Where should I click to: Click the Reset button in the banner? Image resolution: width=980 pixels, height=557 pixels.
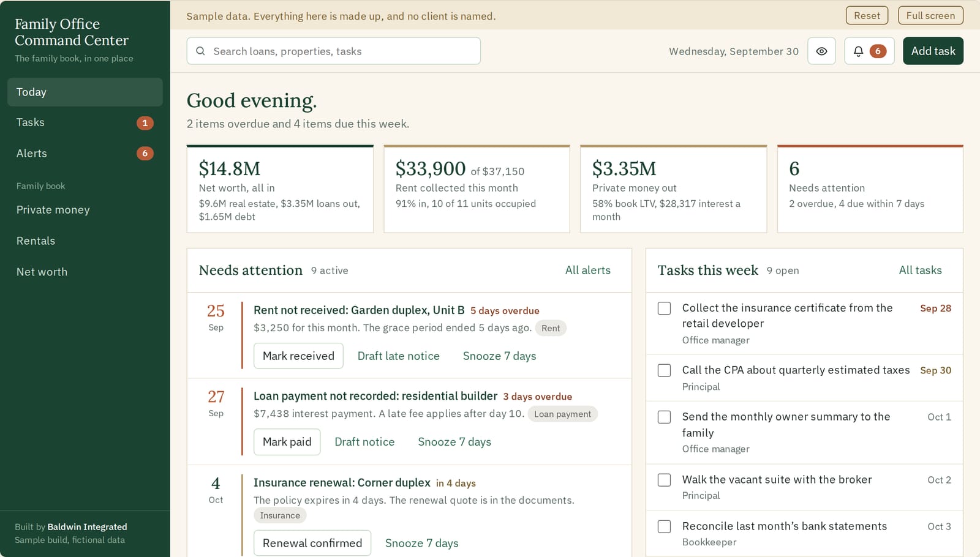[867, 15]
